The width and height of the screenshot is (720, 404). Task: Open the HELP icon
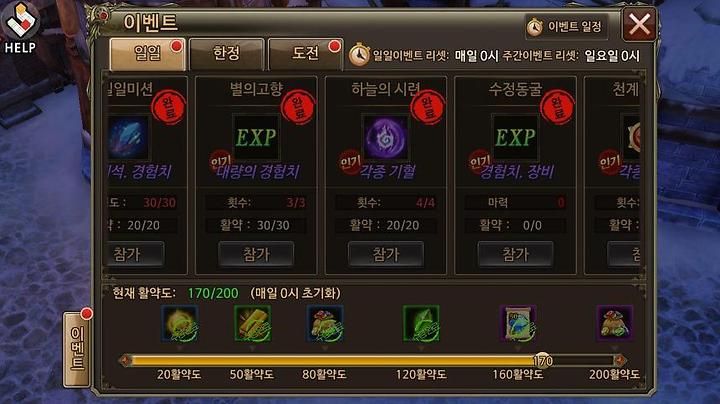(x=20, y=28)
